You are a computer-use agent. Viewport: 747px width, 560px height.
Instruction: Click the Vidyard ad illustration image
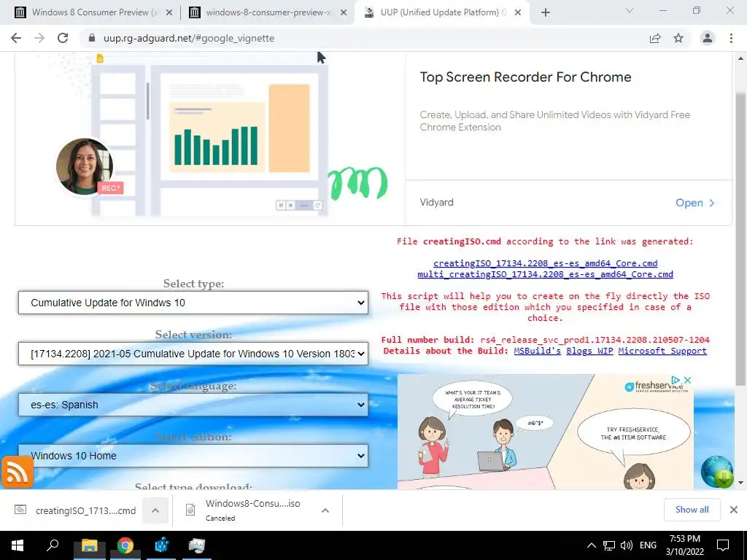pos(210,138)
